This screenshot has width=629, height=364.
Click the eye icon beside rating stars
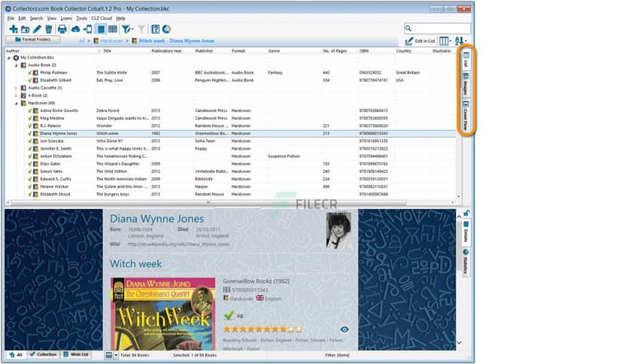[x=344, y=329]
